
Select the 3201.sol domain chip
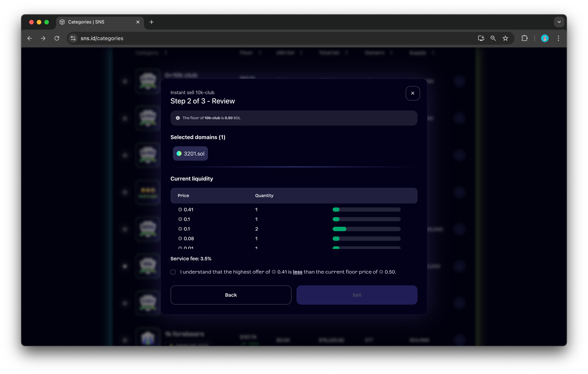[190, 153]
